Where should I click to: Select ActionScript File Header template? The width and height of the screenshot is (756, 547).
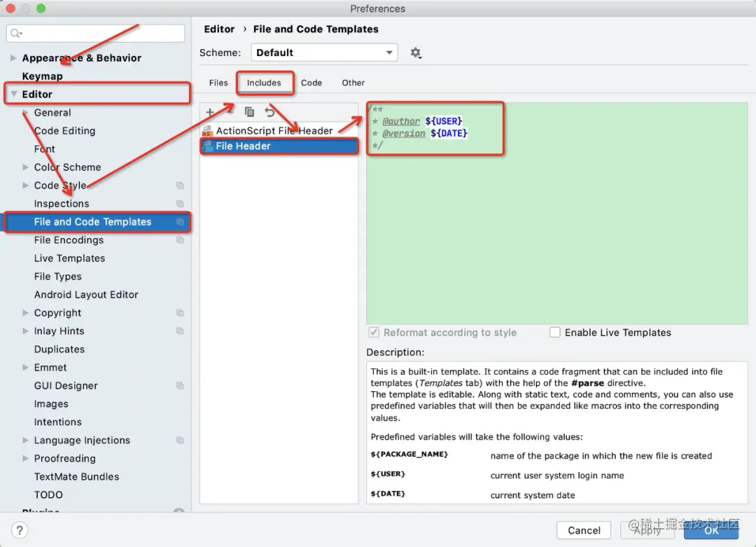pyautogui.click(x=279, y=131)
